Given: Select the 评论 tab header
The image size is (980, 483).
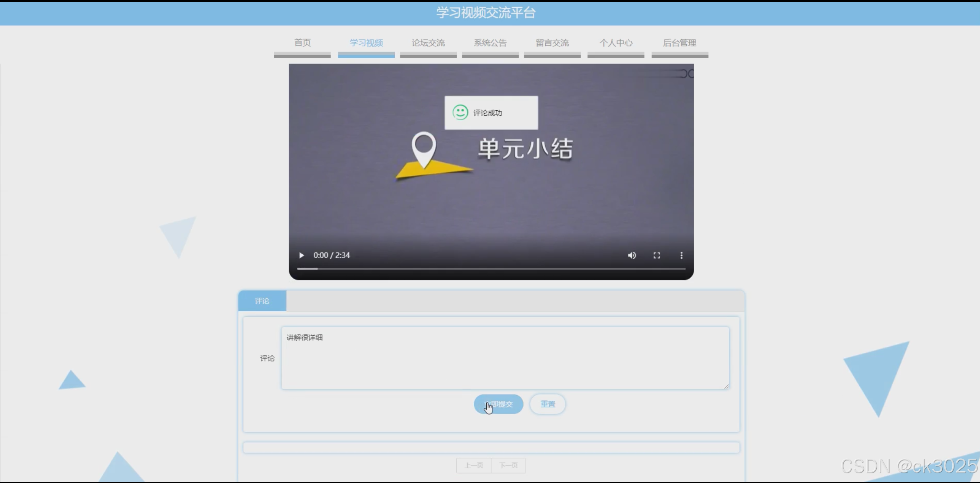Looking at the screenshot, I should click(262, 301).
